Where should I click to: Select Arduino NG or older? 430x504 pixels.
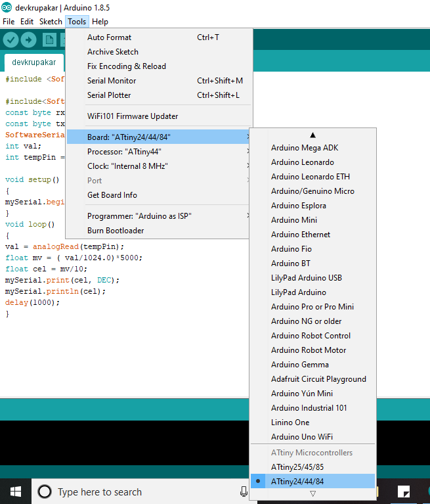click(312, 321)
